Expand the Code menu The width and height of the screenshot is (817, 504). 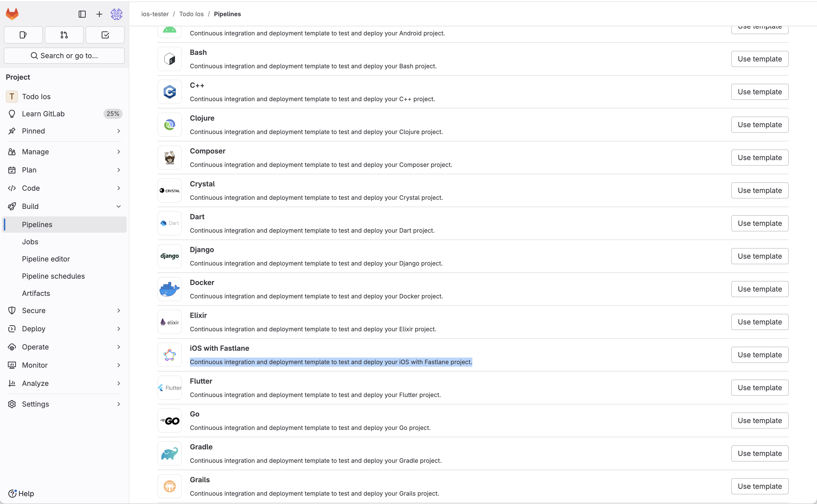coord(64,188)
